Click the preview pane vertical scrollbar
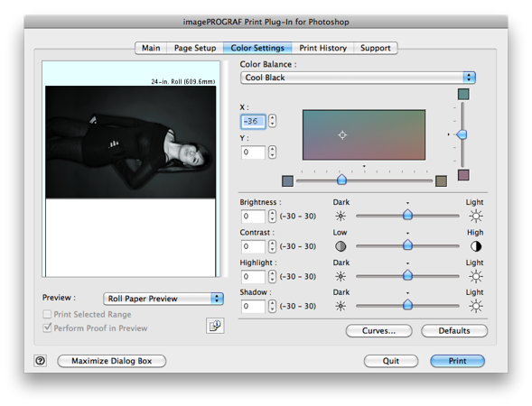This screenshot has width=532, height=406. (x=224, y=169)
